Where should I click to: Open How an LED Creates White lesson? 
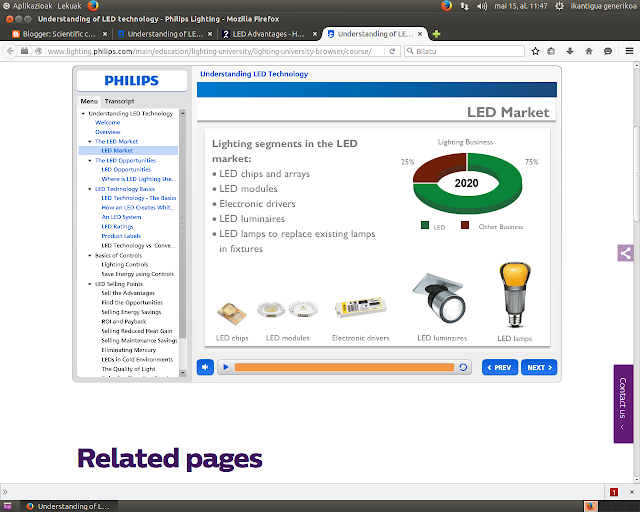point(138,207)
